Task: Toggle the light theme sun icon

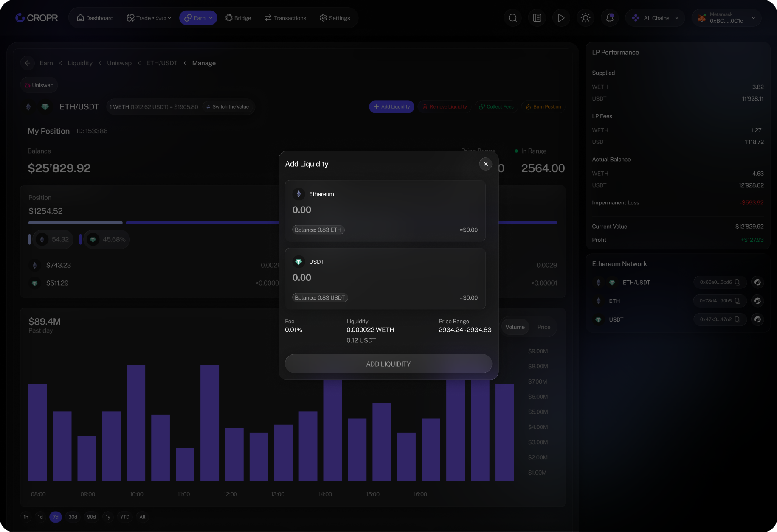Action: [x=586, y=18]
